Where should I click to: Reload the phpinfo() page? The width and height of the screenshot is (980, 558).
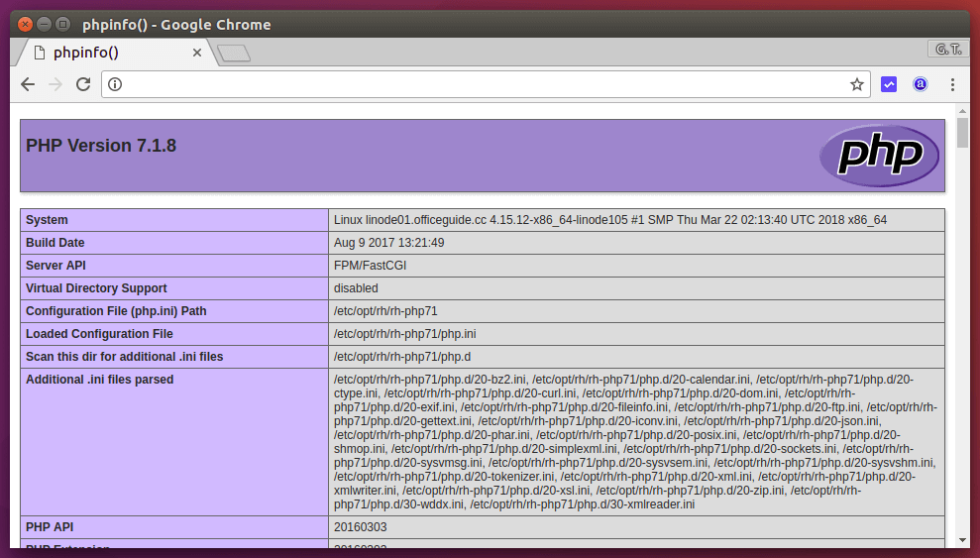click(83, 84)
